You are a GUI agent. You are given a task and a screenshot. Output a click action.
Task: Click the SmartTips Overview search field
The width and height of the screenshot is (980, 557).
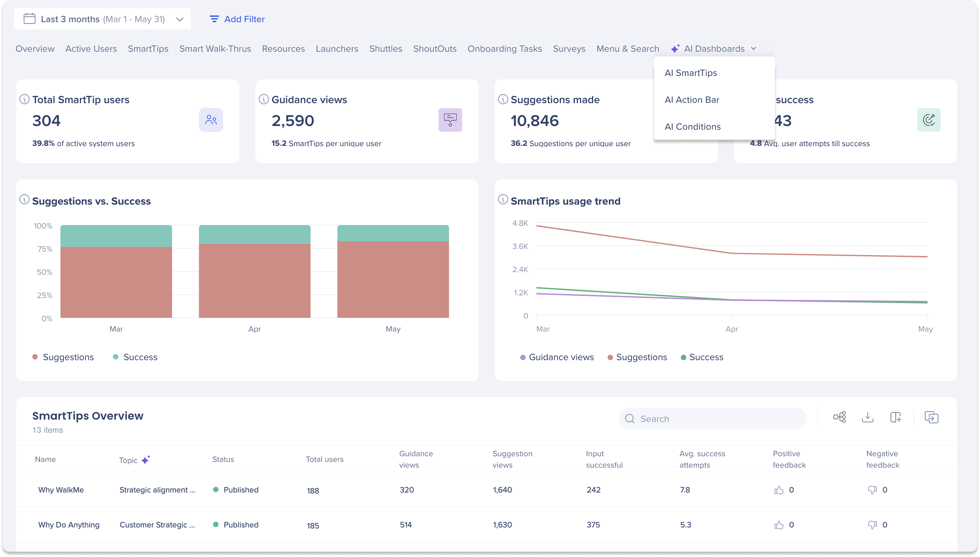tap(712, 419)
